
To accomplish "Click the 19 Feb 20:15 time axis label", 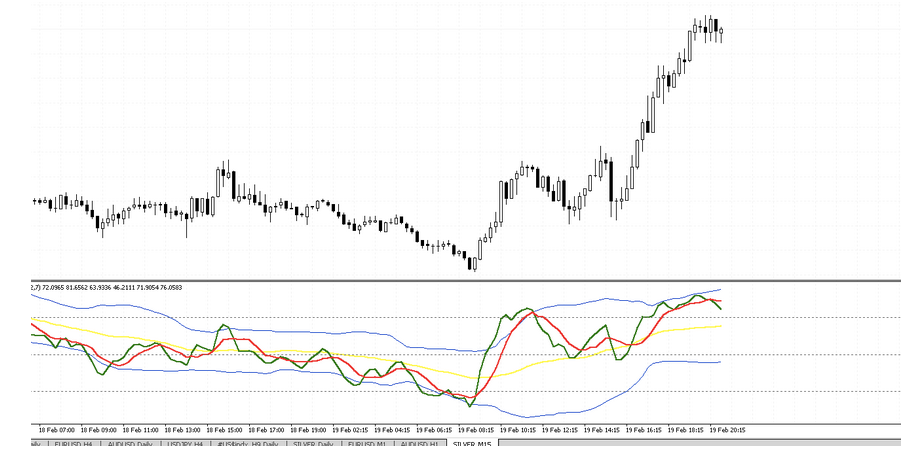I will pos(727,430).
